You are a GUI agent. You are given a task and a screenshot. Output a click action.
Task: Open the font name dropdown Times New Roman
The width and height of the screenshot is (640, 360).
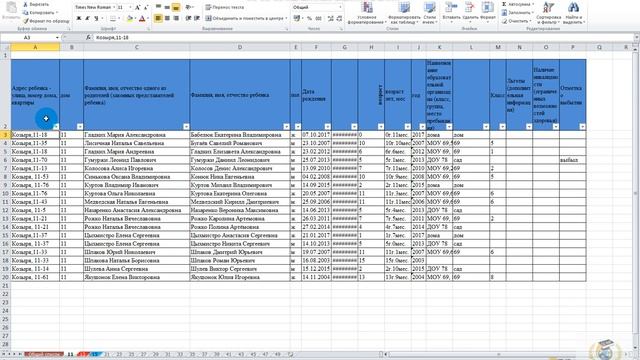[114, 7]
